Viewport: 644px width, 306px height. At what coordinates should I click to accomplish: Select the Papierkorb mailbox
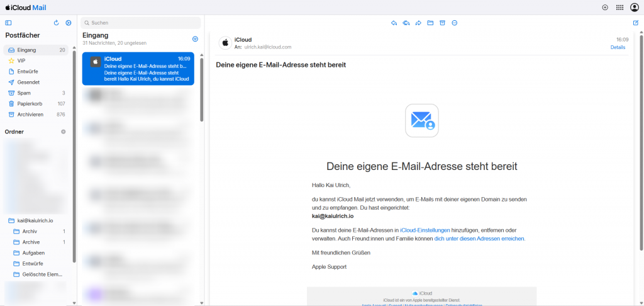pos(28,103)
